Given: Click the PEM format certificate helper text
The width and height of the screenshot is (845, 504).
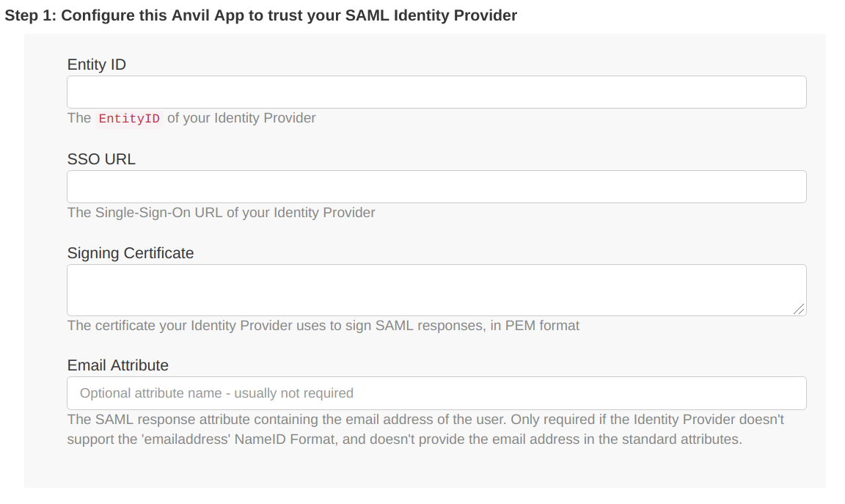Looking at the screenshot, I should click(323, 326).
